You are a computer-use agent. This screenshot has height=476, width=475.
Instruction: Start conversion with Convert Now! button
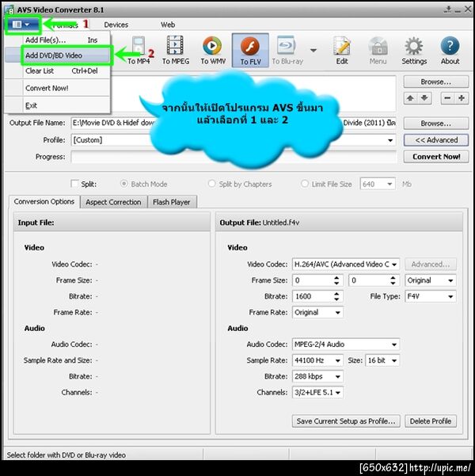(x=436, y=157)
